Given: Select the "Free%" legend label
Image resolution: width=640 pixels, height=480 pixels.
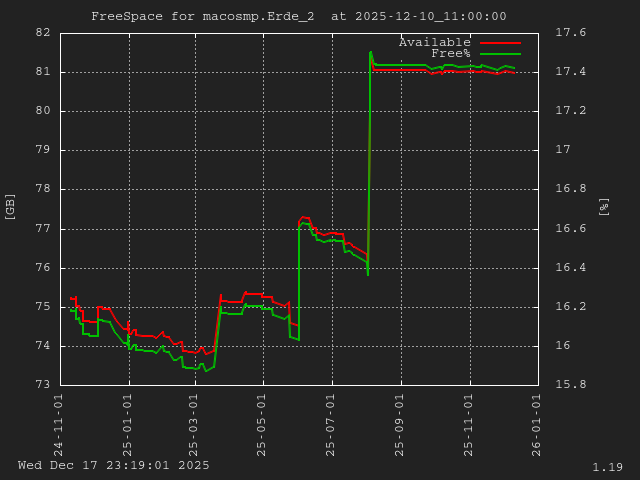Looking at the screenshot, I should [x=450, y=53].
